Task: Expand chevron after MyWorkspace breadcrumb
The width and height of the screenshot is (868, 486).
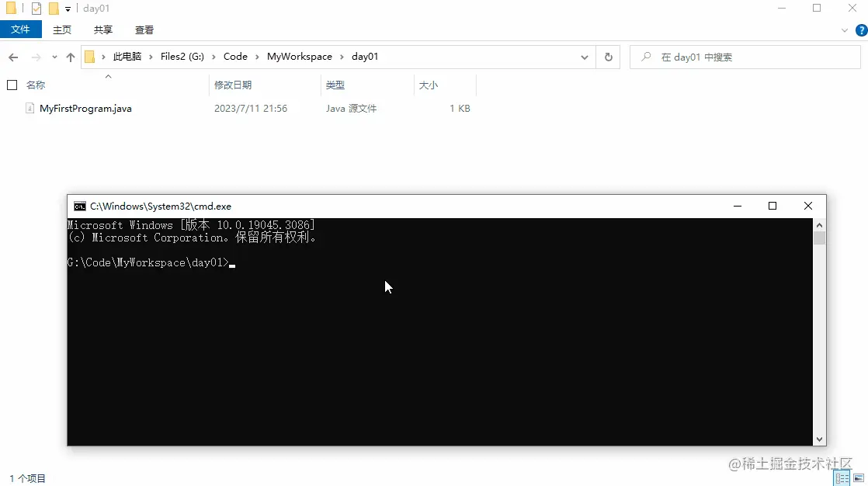Action: 342,57
